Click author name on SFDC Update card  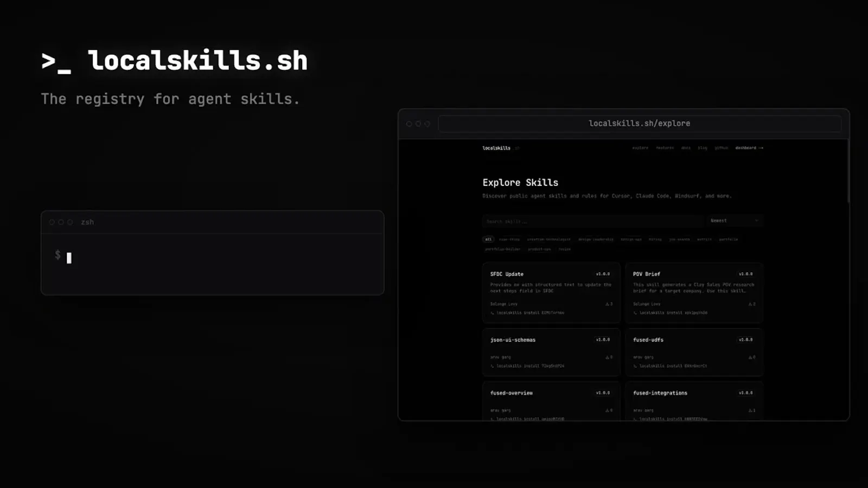(x=503, y=304)
